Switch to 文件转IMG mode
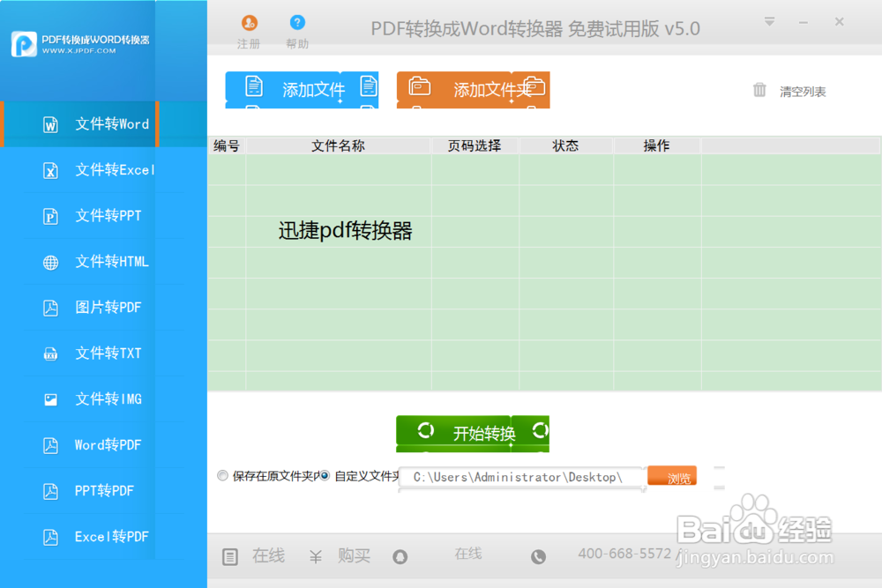 106,398
